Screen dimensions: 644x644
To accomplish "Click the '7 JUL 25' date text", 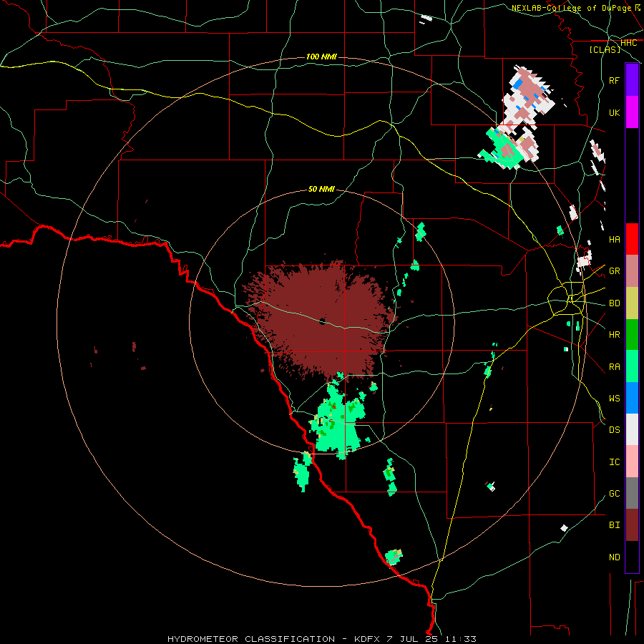I will 412,639.
